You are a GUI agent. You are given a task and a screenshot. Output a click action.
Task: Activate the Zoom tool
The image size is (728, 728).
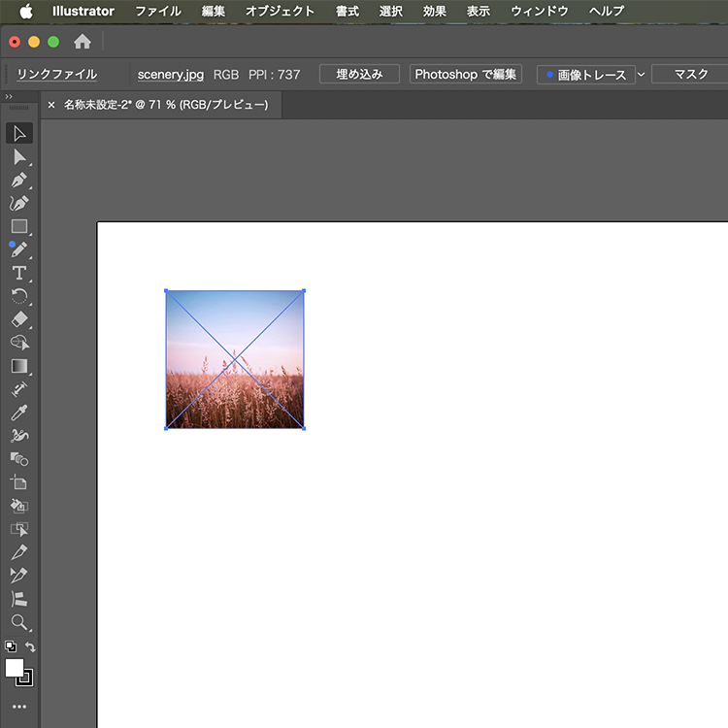[x=19, y=622]
